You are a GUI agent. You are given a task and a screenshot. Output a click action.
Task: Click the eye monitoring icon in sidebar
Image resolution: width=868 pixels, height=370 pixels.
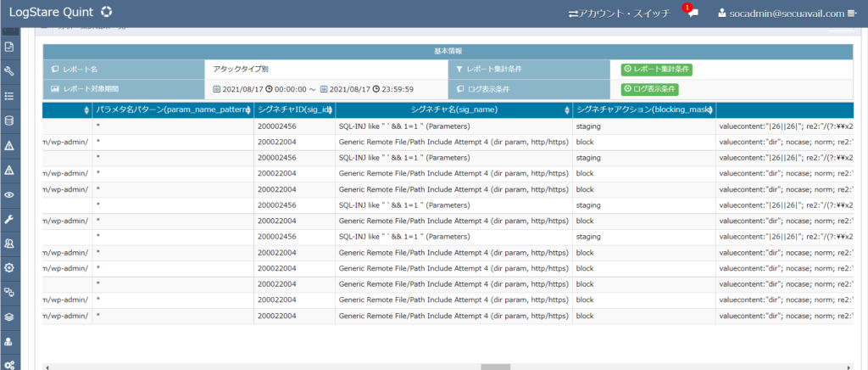(x=9, y=194)
